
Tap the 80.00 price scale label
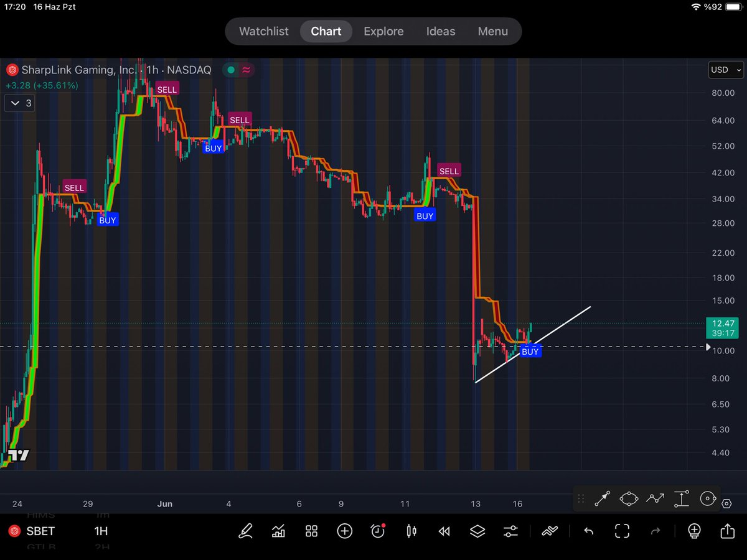click(725, 93)
